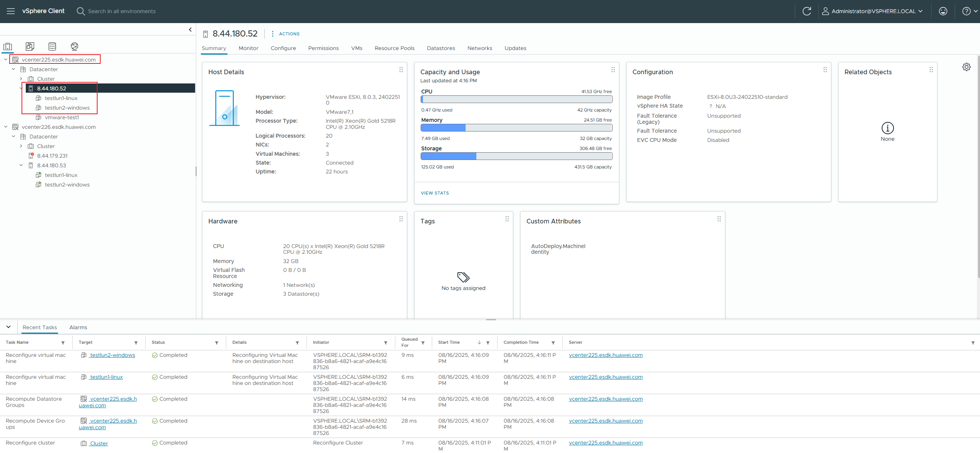The height and width of the screenshot is (453, 980).
Task: Switch to the Alarms tab
Action: coord(78,327)
